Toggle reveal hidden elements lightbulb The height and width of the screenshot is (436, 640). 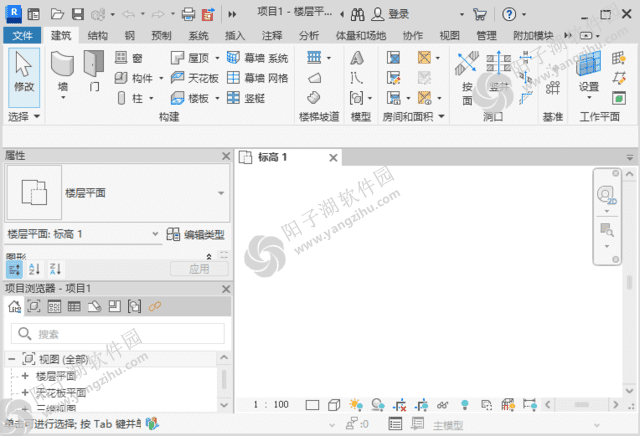pos(464,405)
